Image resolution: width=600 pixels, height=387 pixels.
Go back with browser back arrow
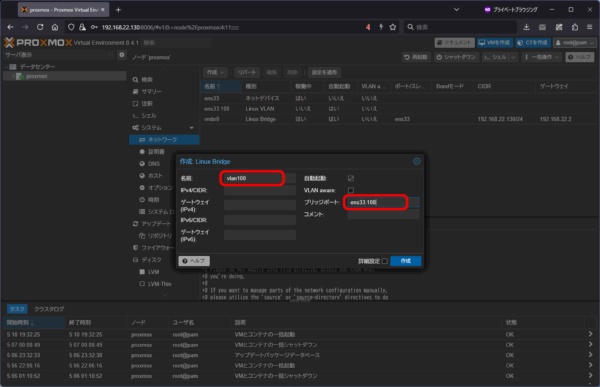10,27
